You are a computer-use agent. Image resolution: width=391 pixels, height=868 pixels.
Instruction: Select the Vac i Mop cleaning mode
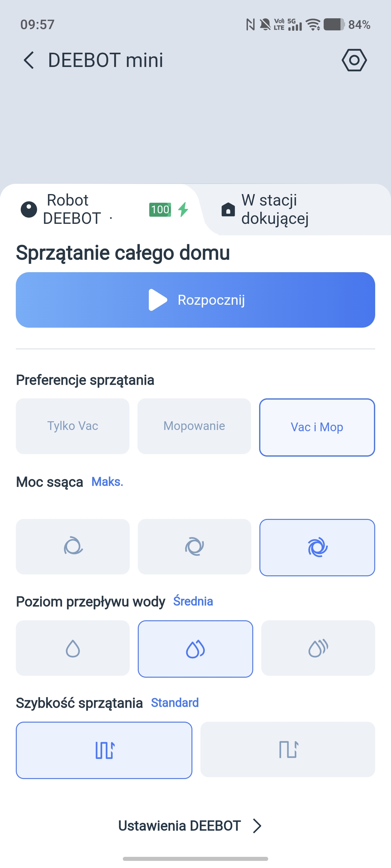tap(317, 427)
